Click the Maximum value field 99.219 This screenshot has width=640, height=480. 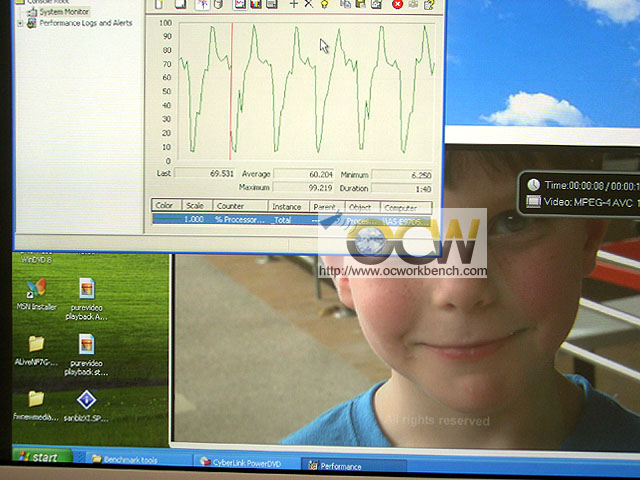pyautogui.click(x=303, y=187)
